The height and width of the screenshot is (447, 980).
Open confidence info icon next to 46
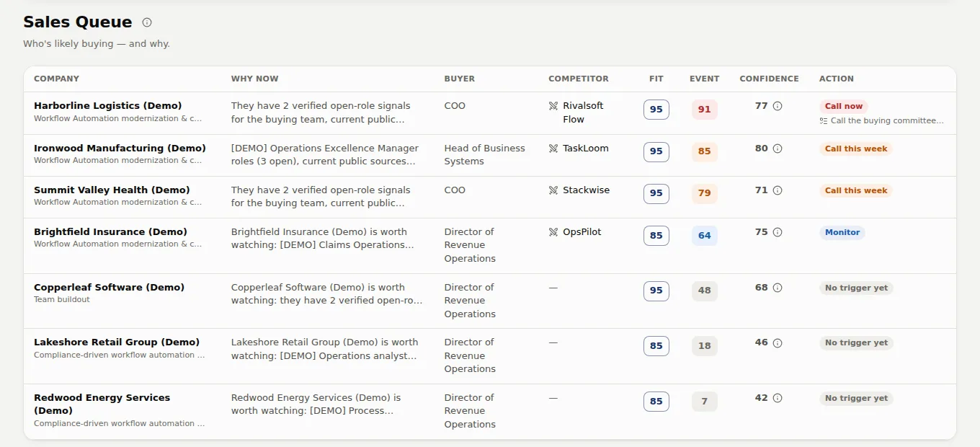click(x=778, y=343)
